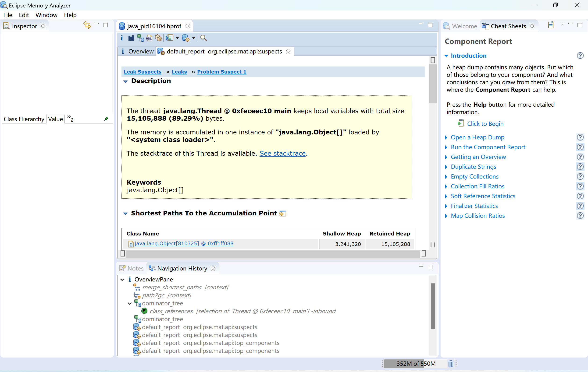Close the default_report suspects tab

[288, 51]
